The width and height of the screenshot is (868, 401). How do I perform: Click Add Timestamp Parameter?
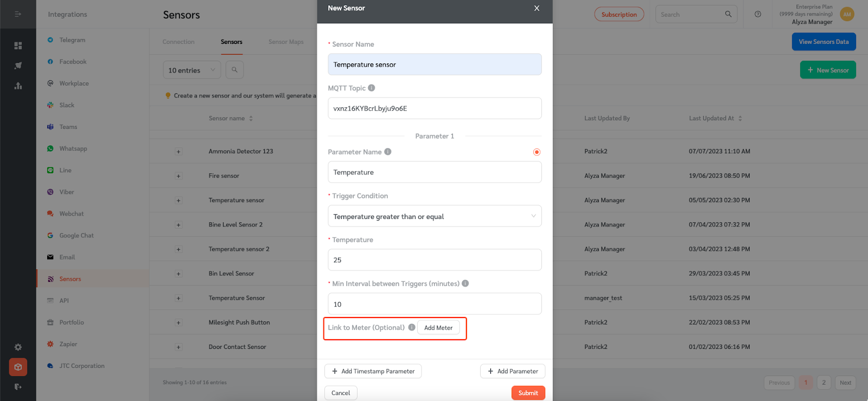373,371
